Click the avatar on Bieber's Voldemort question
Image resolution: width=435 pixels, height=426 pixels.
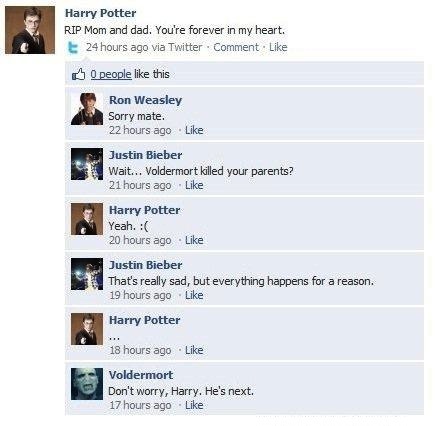point(87,164)
